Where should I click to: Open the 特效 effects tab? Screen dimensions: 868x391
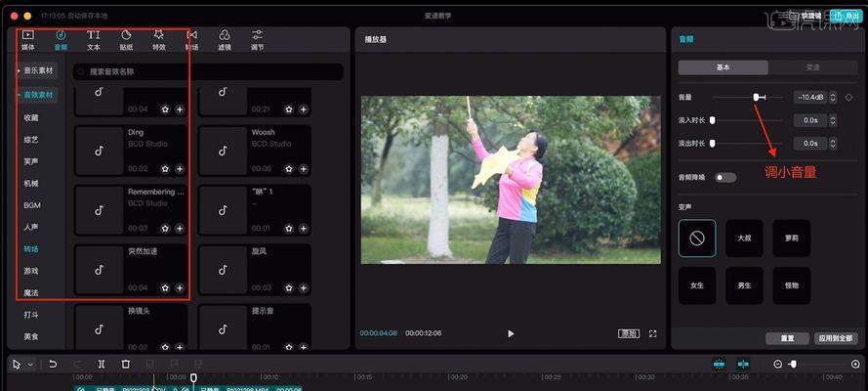159,40
